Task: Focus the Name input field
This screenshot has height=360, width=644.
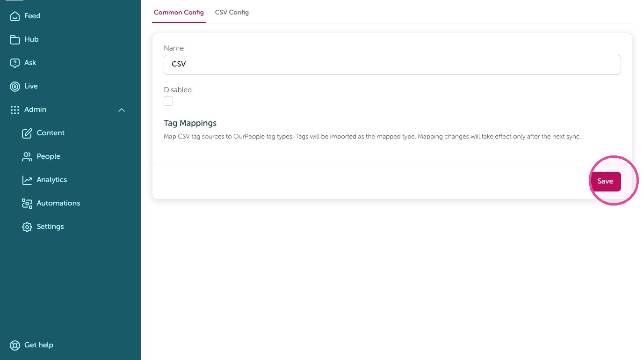Action: coord(392,65)
